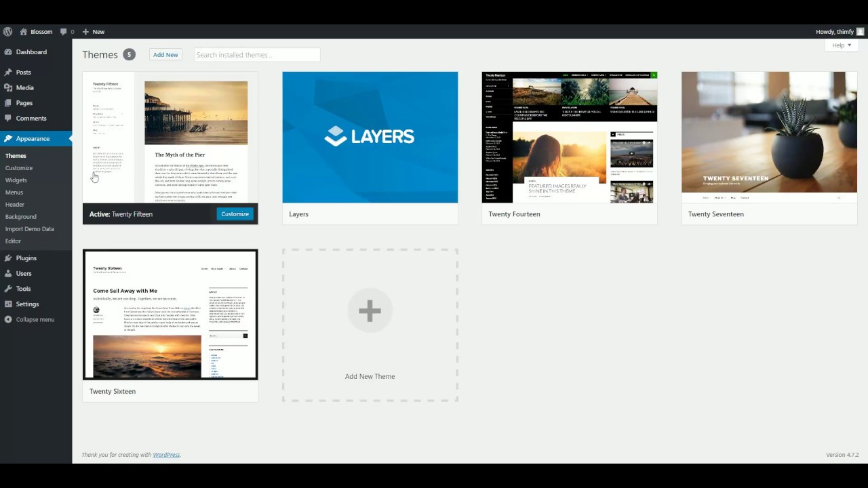Image resolution: width=868 pixels, height=488 pixels.
Task: Click the Settings sliders icon
Action: (x=8, y=304)
